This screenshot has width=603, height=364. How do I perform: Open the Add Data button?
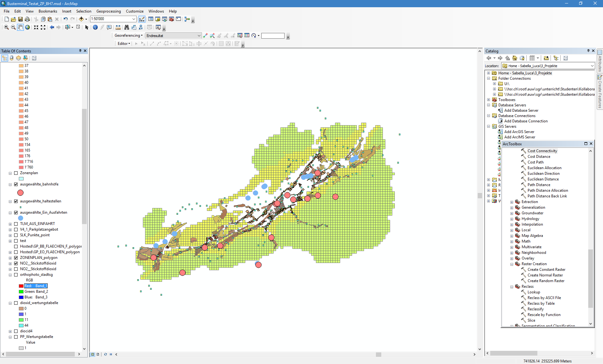click(x=81, y=19)
